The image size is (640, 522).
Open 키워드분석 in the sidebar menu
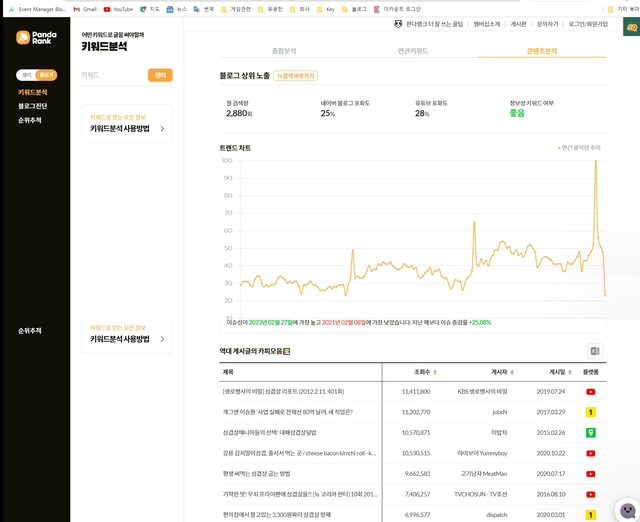coord(33,92)
